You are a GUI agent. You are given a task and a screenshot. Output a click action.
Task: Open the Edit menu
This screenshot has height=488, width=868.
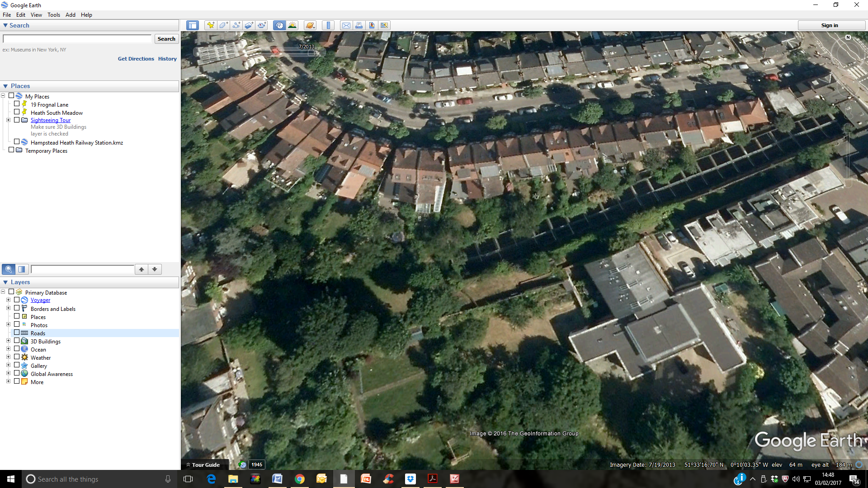click(21, 14)
